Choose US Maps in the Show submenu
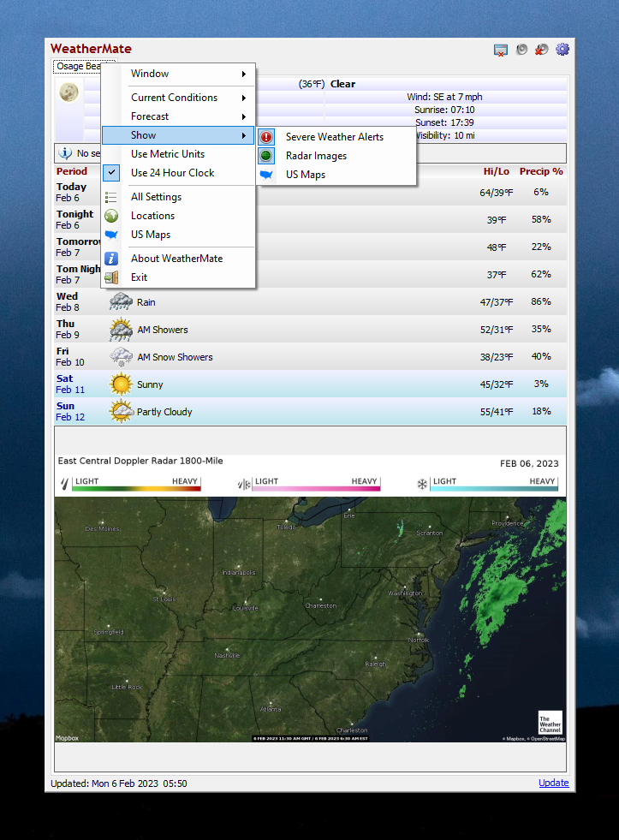Screen dimensions: 619x840 [336, 175]
